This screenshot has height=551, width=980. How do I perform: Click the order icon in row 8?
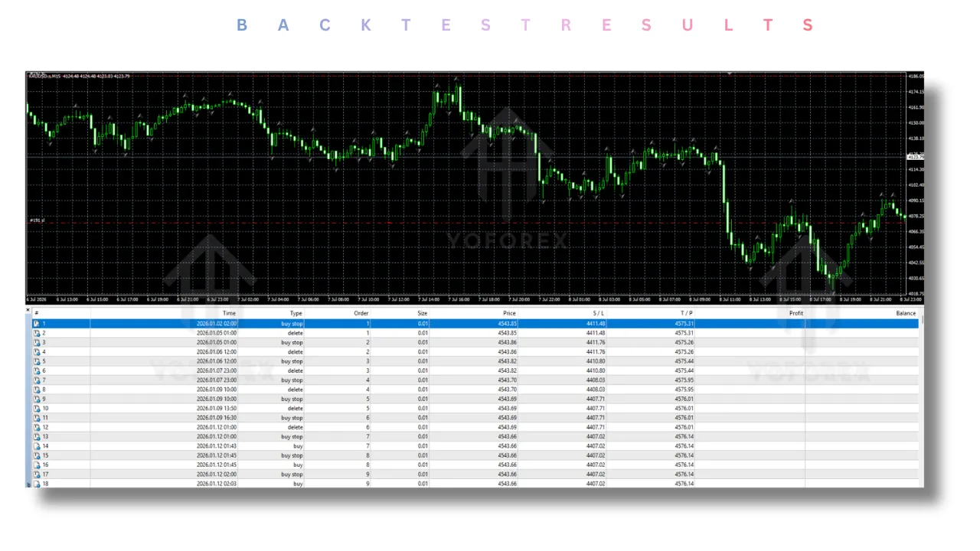[36, 390]
